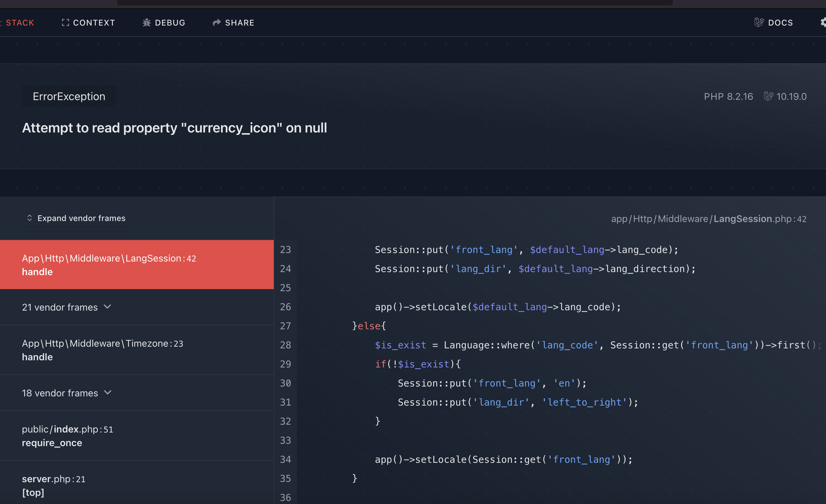The width and height of the screenshot is (826, 504).
Task: Click code line number 36
Action: (285, 498)
